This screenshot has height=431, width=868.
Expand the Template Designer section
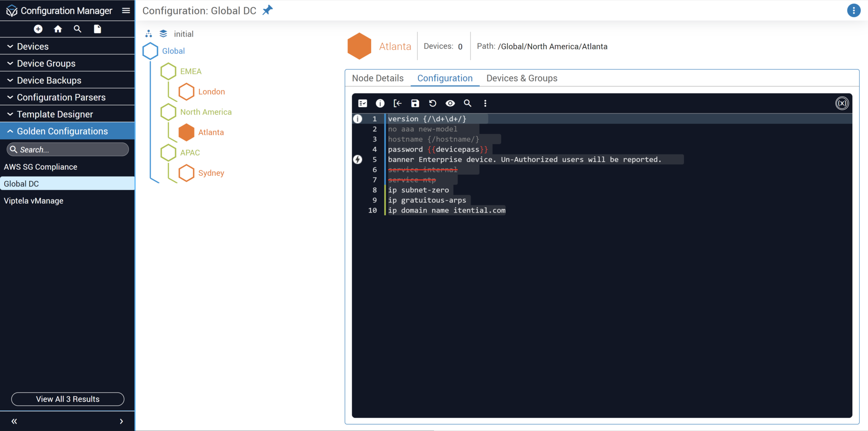(55, 114)
